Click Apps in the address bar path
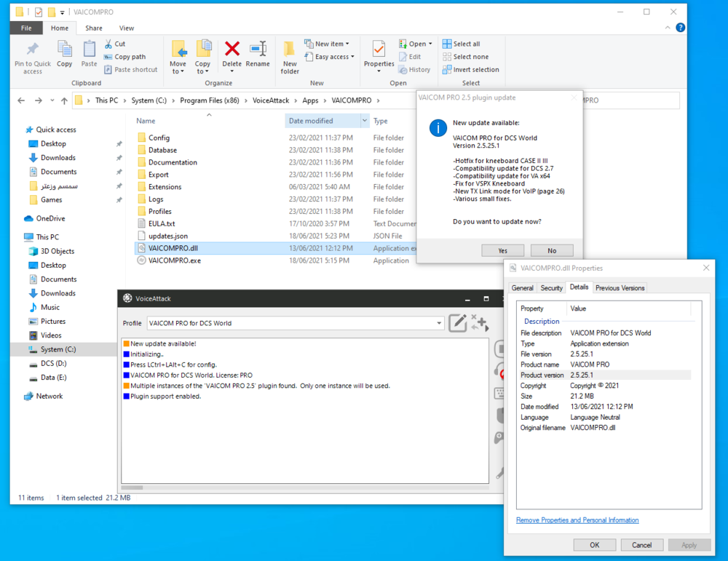728x561 pixels. click(x=310, y=100)
